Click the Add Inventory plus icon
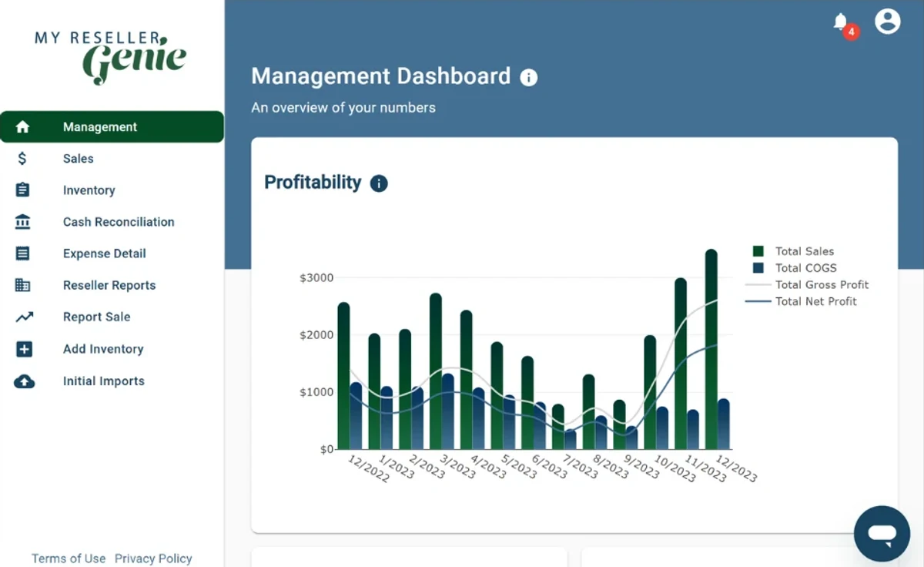The width and height of the screenshot is (924, 567). pyautogui.click(x=24, y=349)
